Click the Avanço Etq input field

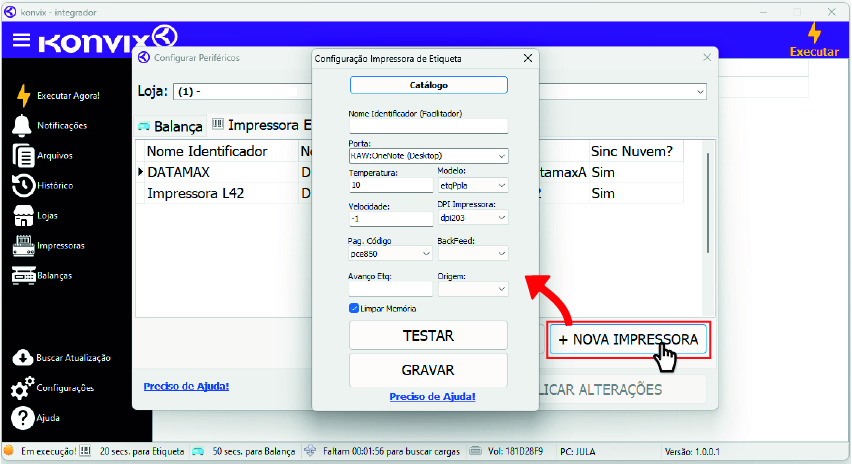click(390, 289)
